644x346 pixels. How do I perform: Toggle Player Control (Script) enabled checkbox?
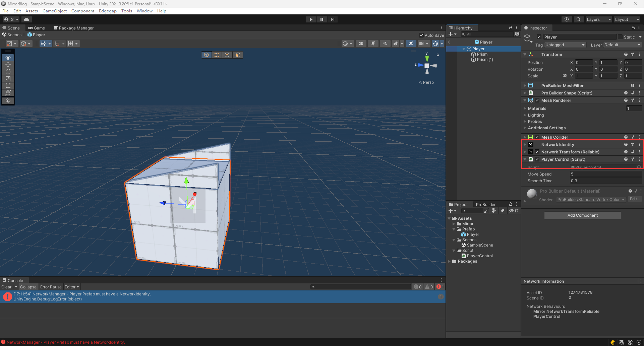[x=537, y=159]
